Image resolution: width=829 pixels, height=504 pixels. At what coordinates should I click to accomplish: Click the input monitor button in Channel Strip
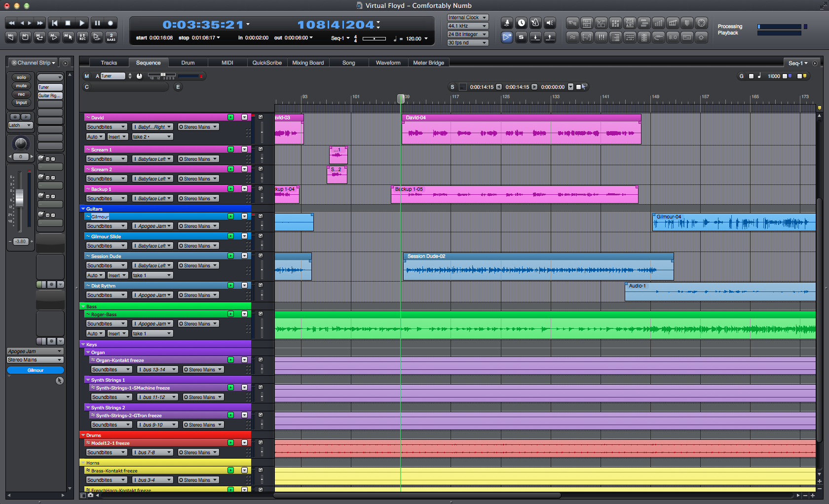[21, 103]
